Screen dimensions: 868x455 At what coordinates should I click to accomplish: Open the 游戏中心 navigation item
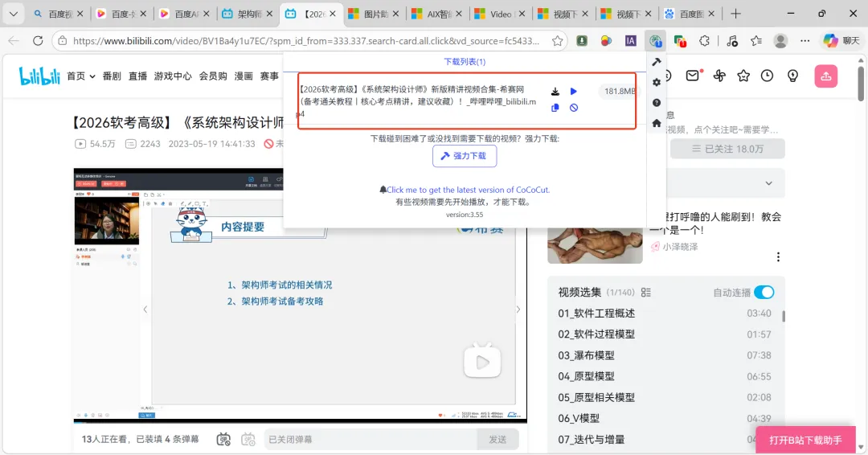(173, 76)
